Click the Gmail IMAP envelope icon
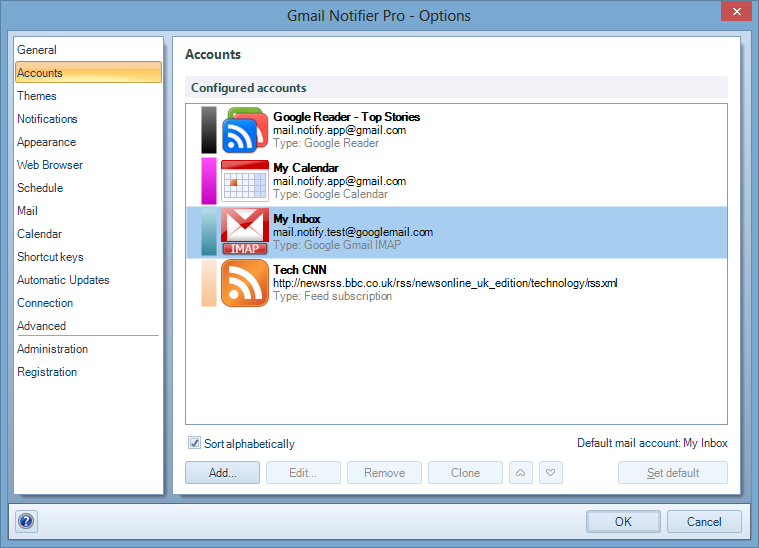 pos(245,232)
